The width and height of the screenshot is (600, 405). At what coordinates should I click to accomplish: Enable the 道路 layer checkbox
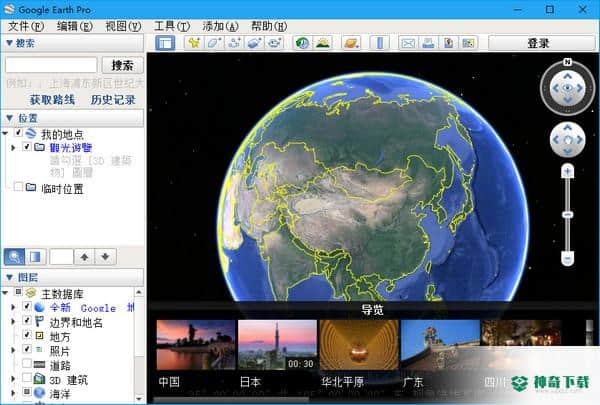[x=26, y=363]
